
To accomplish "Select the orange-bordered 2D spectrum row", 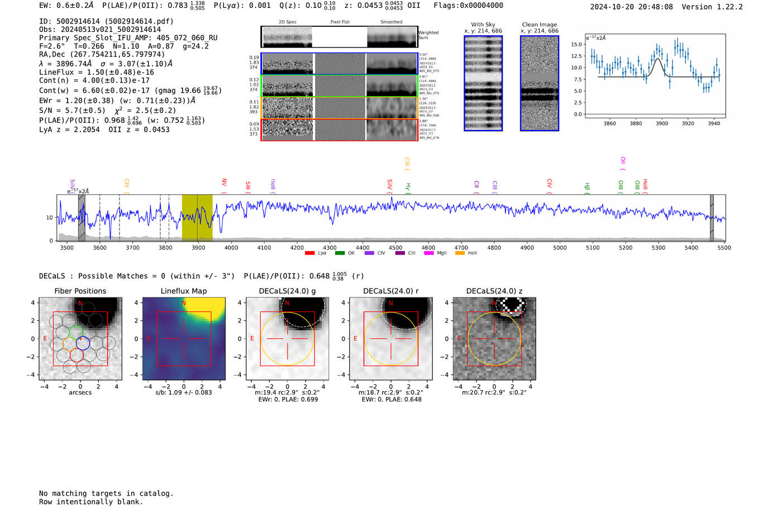I will (x=339, y=108).
